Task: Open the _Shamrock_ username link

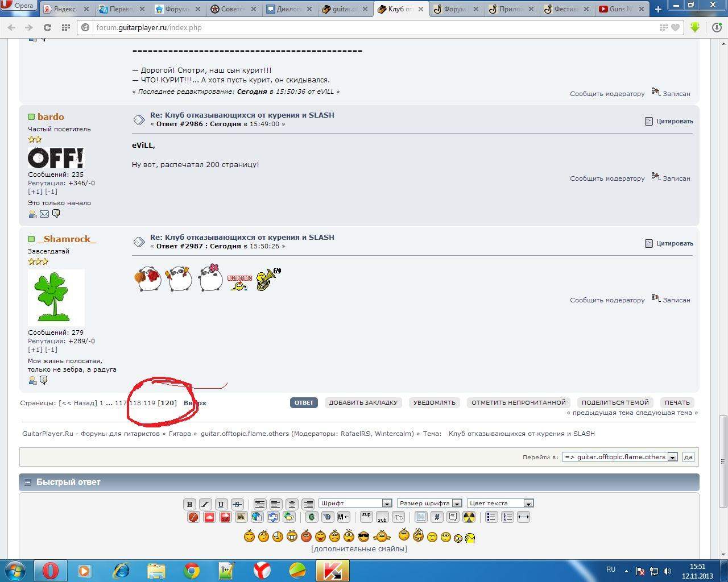Action: 67,239
